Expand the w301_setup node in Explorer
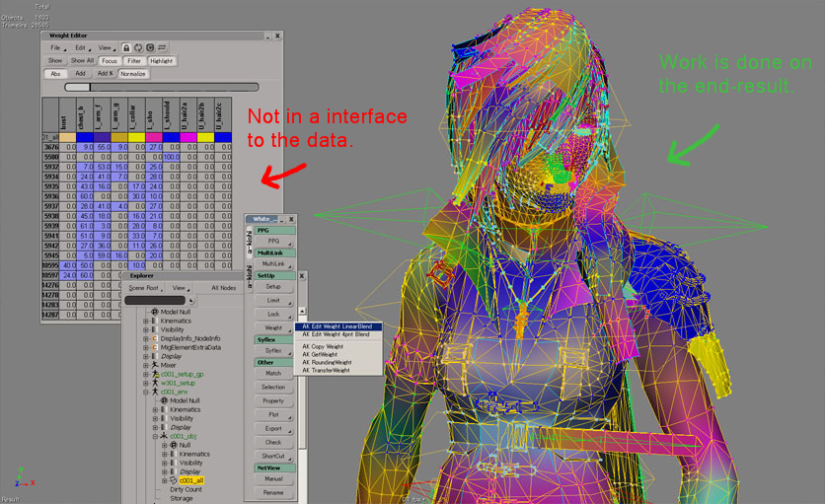 pos(146,384)
